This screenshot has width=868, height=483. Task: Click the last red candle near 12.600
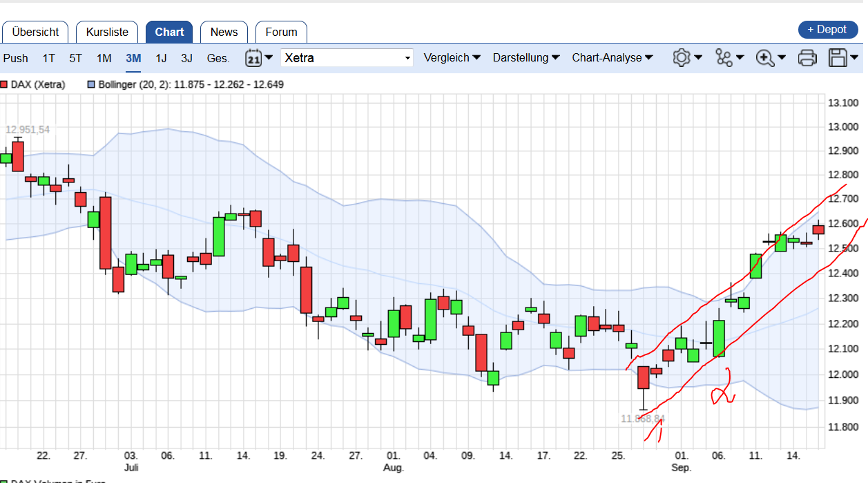[818, 229]
